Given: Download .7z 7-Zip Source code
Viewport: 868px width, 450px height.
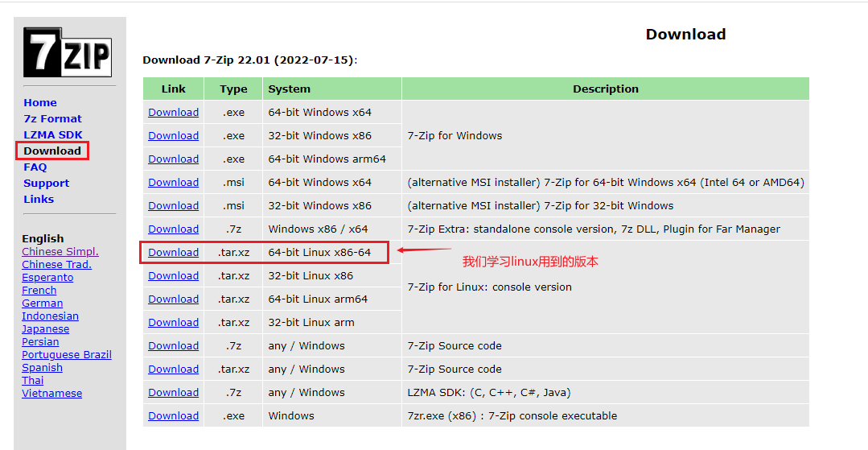Looking at the screenshot, I should tap(173, 345).
